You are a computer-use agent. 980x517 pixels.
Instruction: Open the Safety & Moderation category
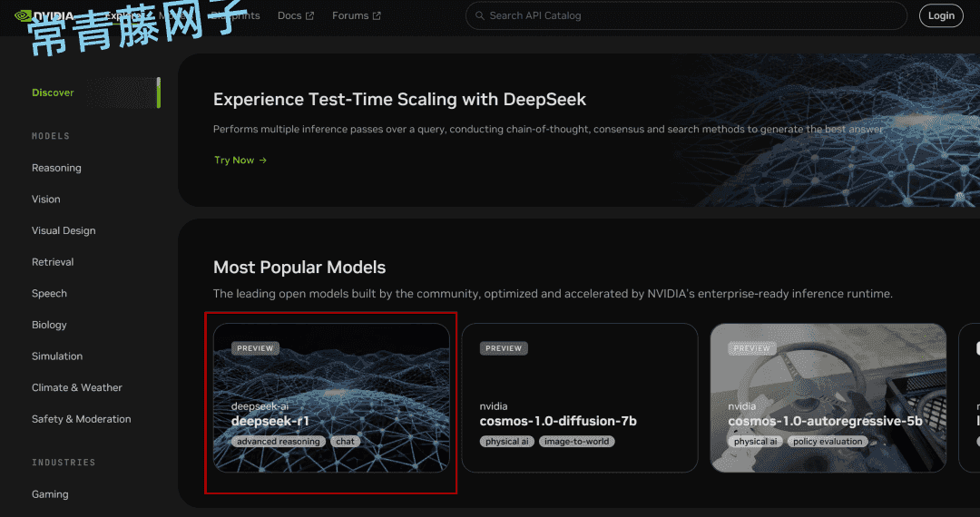82,419
